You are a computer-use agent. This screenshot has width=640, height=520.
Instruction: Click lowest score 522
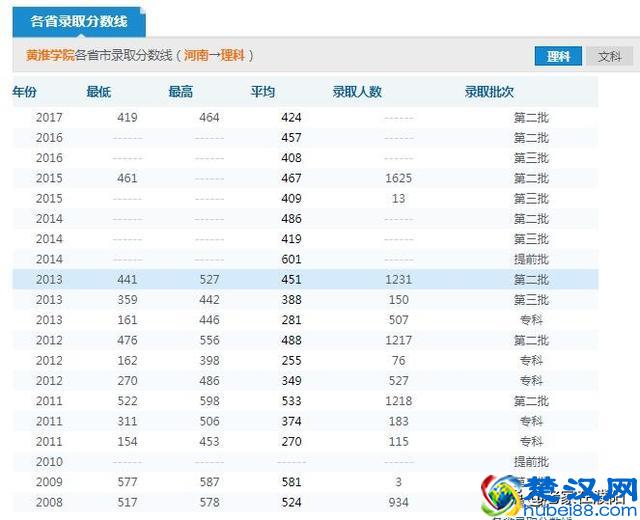127,401
